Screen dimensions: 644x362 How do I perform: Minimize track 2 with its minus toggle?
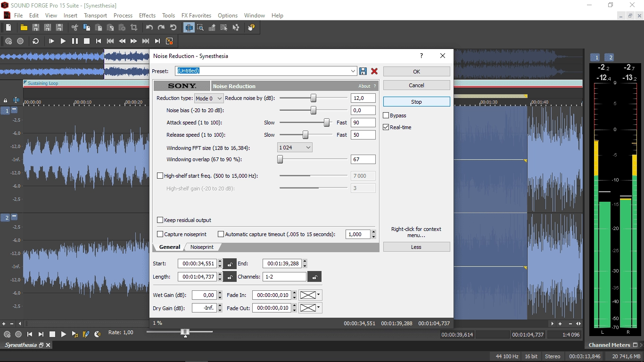tap(14, 217)
